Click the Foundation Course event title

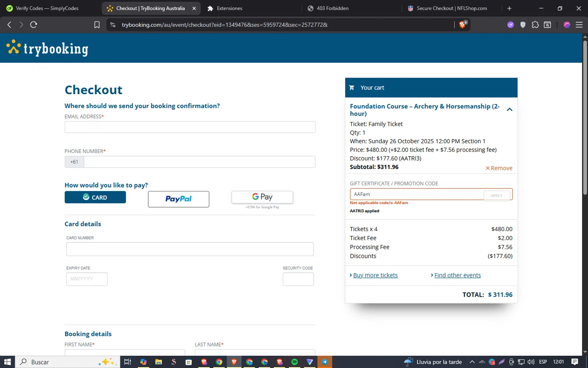click(x=425, y=110)
